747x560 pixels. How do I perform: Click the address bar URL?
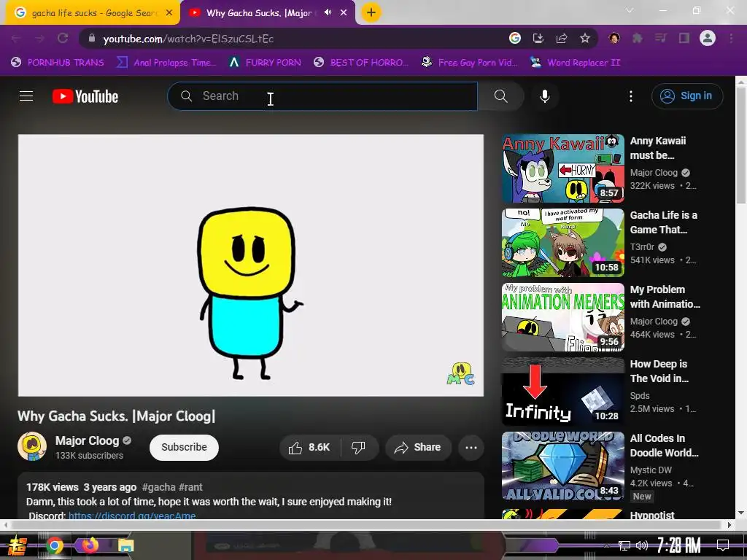(188, 39)
